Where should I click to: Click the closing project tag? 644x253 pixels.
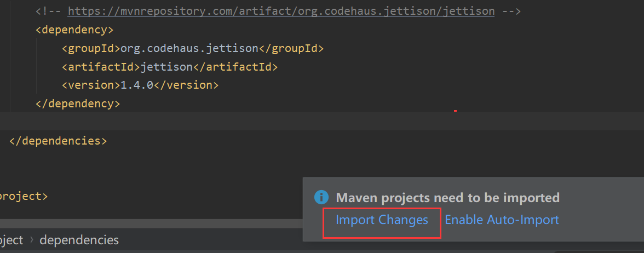click(23, 196)
